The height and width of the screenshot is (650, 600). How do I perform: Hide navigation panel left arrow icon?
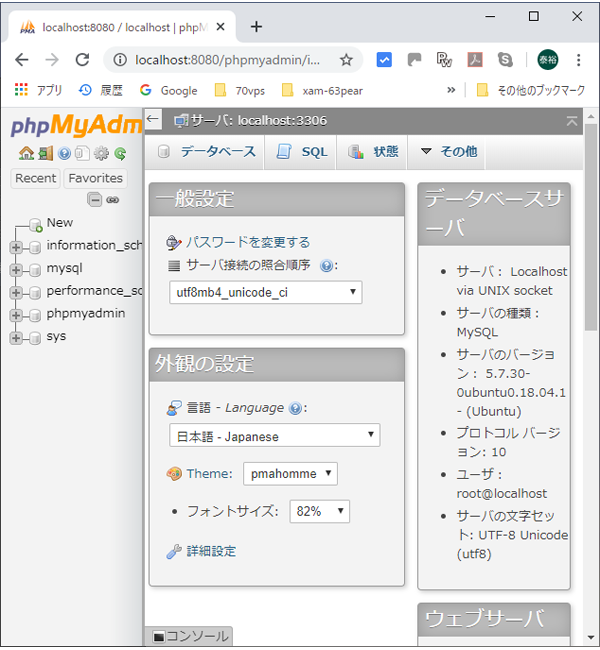153,119
